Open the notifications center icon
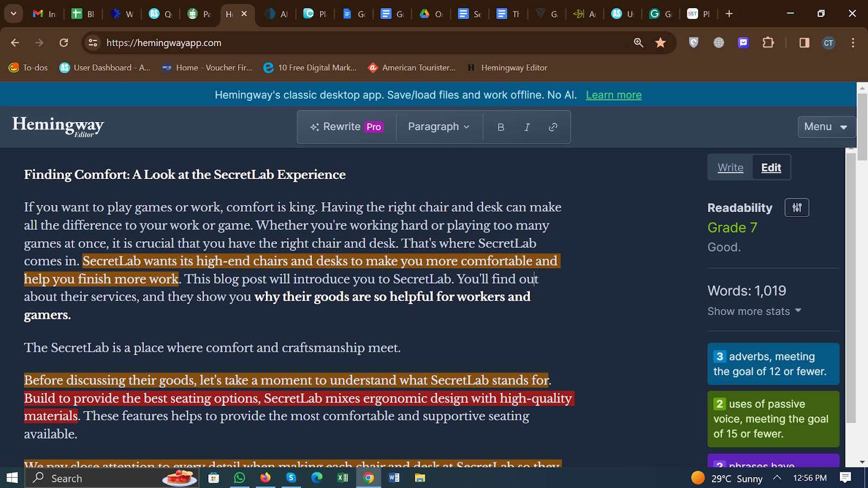868x488 pixels. click(845, 478)
